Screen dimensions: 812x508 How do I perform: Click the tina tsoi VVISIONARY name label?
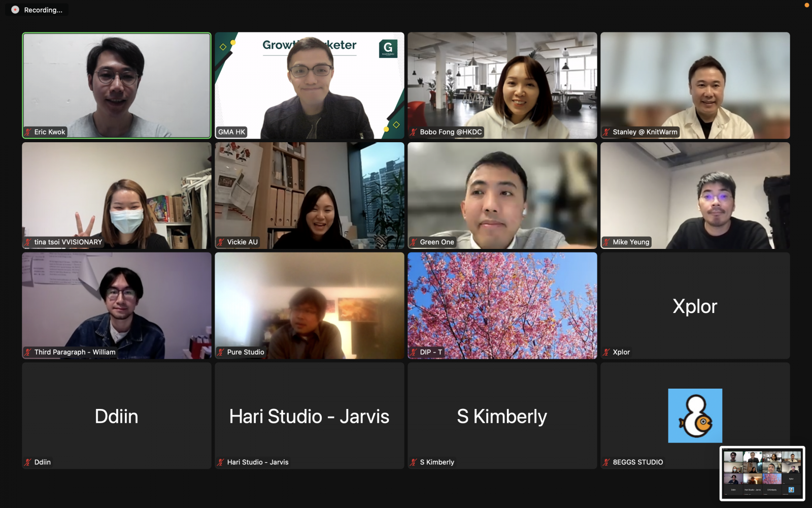pyautogui.click(x=68, y=242)
